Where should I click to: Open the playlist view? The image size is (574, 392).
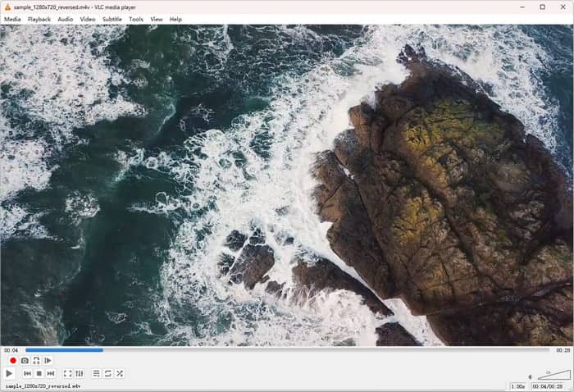click(97, 374)
